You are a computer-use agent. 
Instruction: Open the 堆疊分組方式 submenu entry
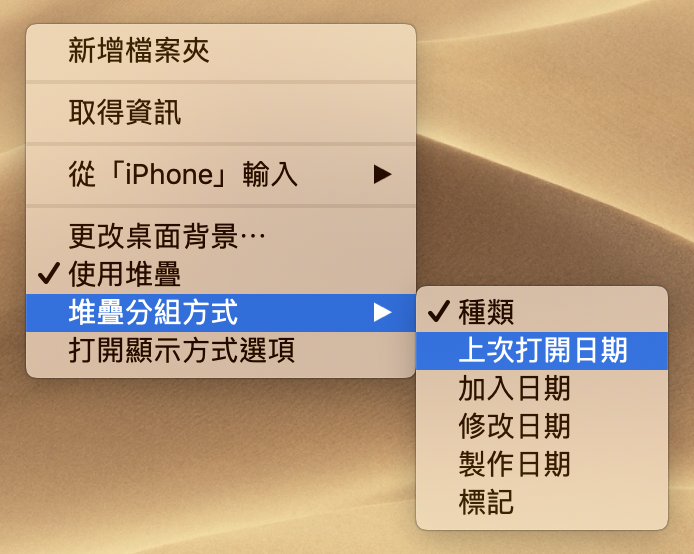tap(221, 312)
